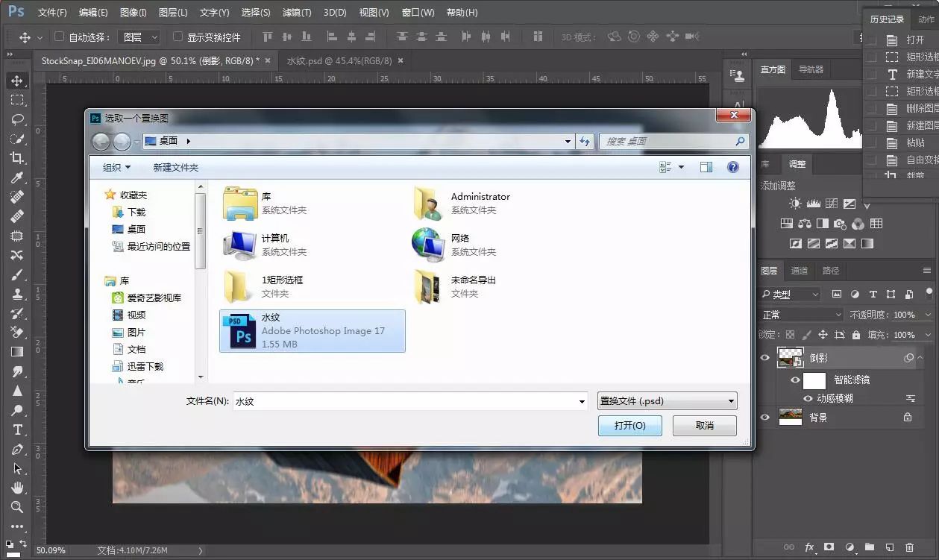This screenshot has height=560, width=939.
Task: Toggle lock transparent pixels
Action: click(790, 335)
